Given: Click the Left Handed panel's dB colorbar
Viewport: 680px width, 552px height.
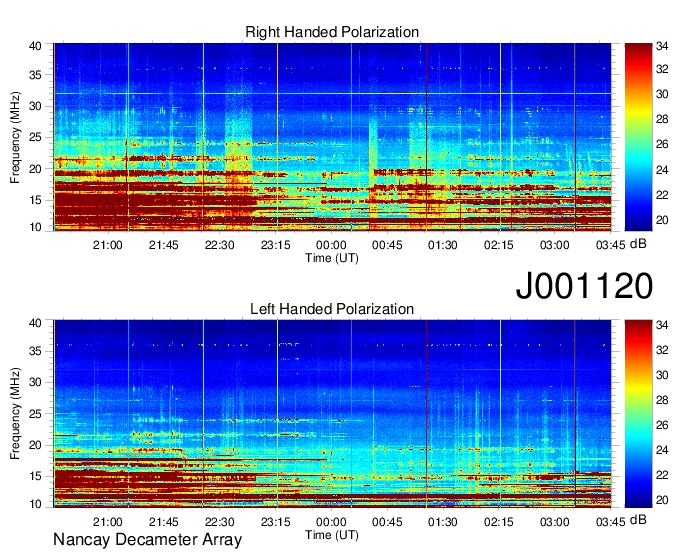Looking at the screenshot, I should click(638, 414).
